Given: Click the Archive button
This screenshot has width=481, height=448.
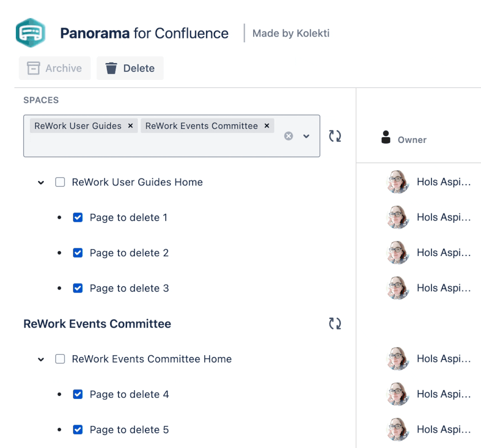Looking at the screenshot, I should coord(54,68).
